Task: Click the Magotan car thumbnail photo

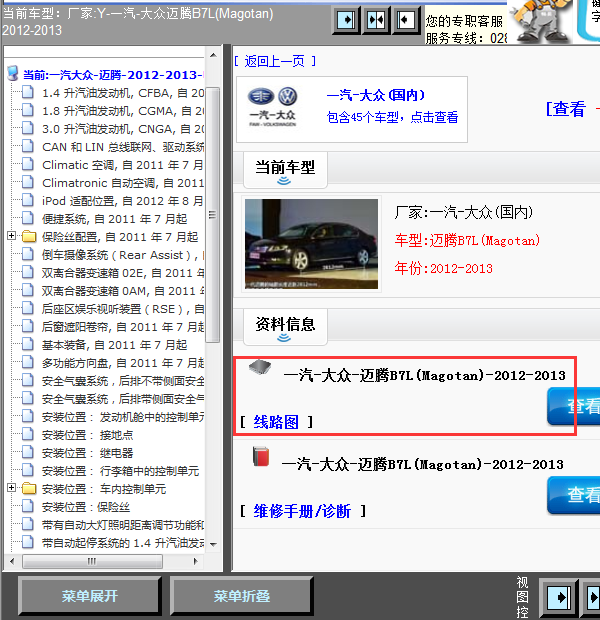Action: [x=311, y=244]
